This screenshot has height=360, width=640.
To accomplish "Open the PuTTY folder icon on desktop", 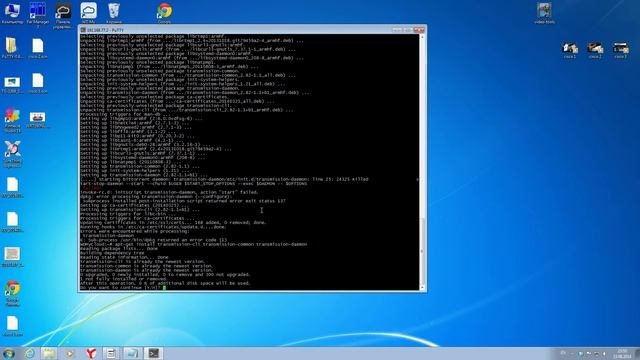I will pos(11,48).
